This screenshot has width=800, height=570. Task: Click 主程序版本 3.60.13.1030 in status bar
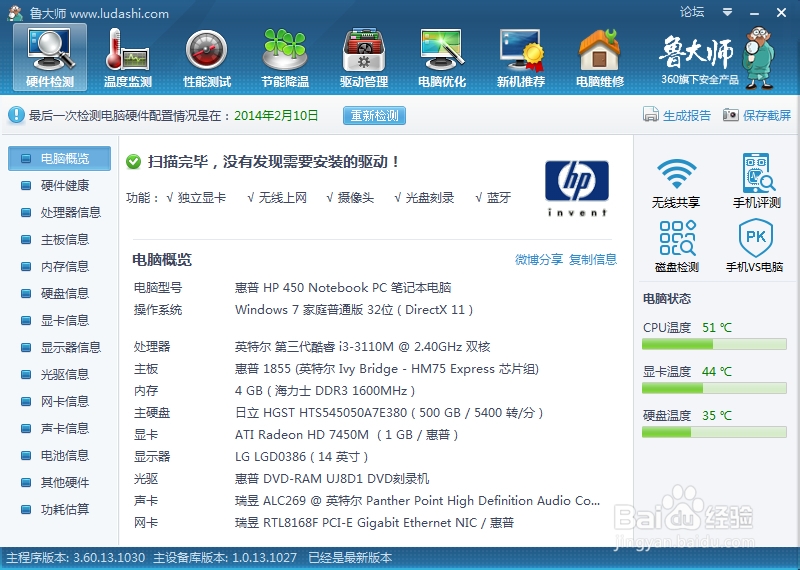[76, 558]
